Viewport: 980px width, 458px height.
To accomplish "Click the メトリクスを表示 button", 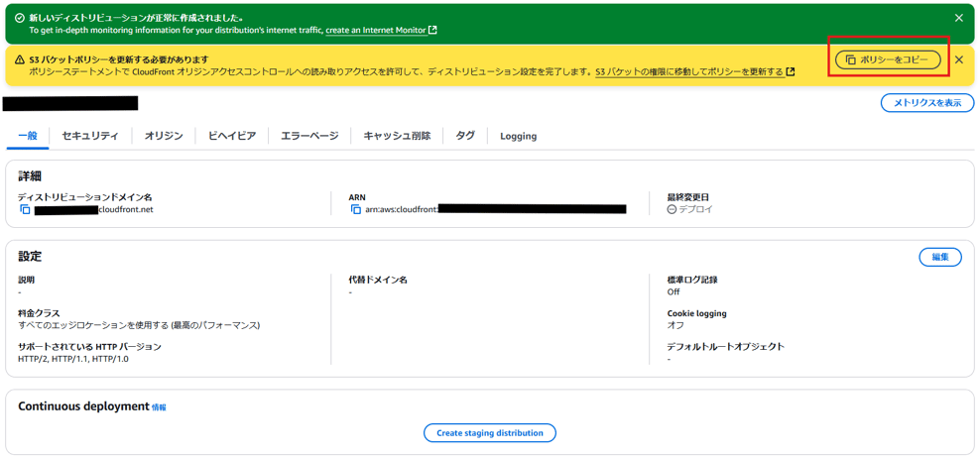I will tap(927, 103).
